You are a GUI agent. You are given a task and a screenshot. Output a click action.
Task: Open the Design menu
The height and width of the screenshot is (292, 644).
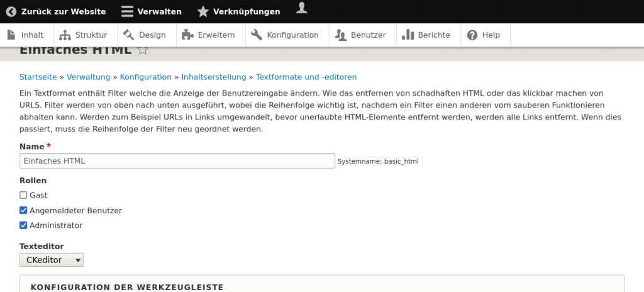[x=145, y=35]
